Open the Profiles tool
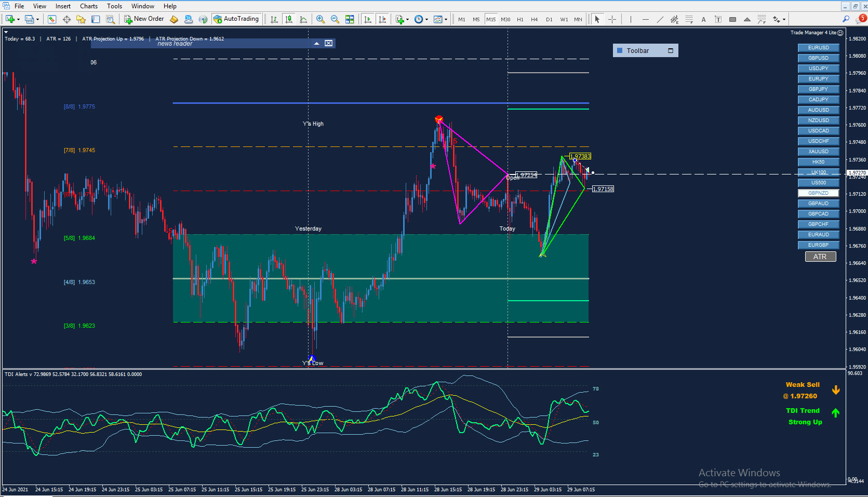 (29, 19)
